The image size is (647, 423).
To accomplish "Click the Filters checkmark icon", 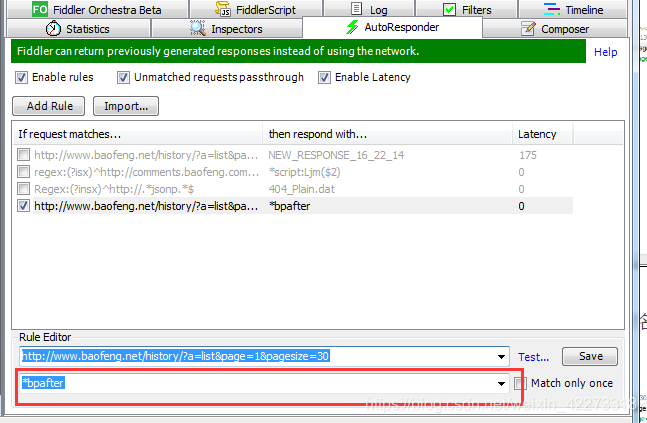I will click(x=449, y=9).
